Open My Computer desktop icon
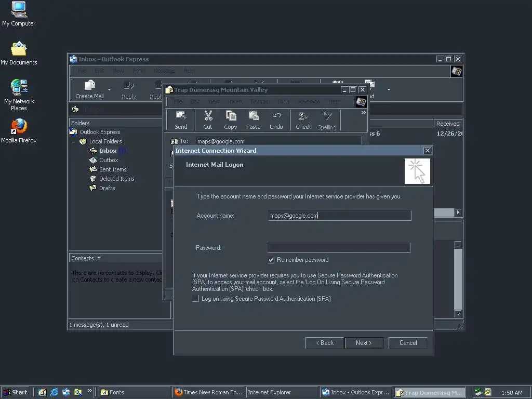532x399 pixels. click(x=19, y=14)
